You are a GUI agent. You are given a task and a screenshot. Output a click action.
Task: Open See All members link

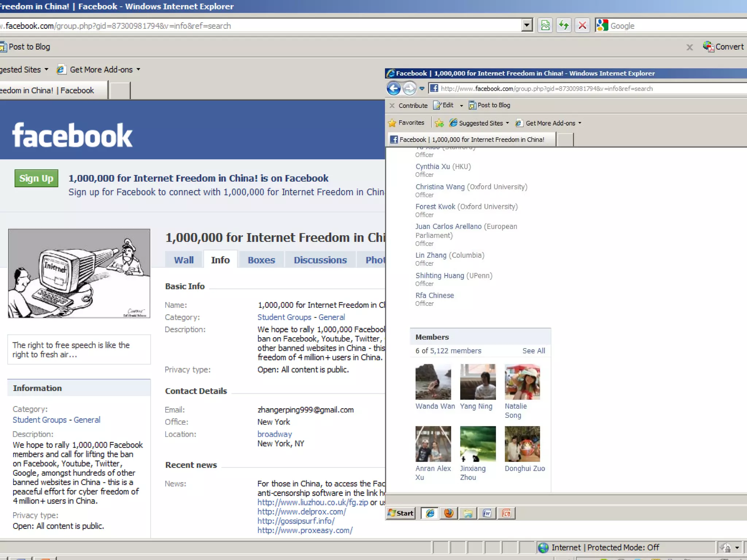pos(533,351)
